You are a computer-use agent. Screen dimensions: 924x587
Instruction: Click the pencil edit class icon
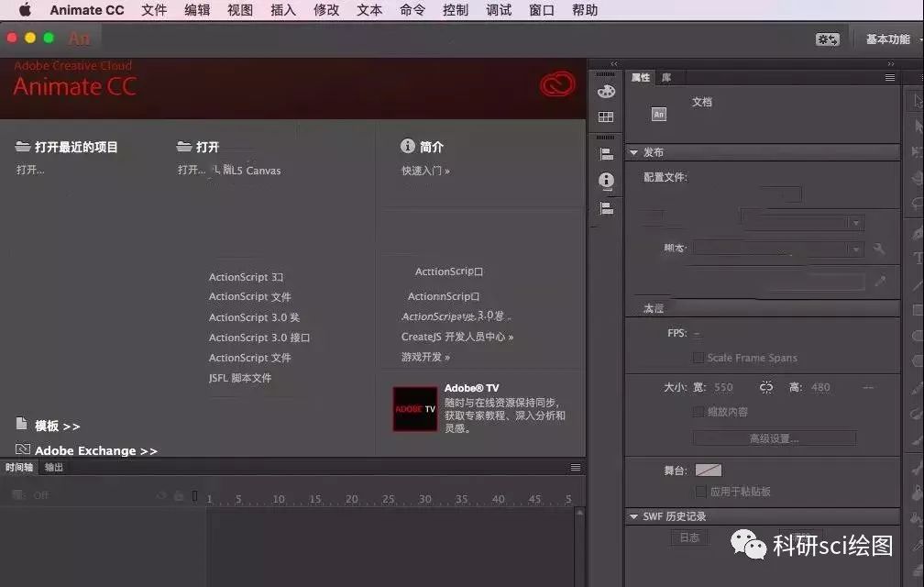click(880, 282)
